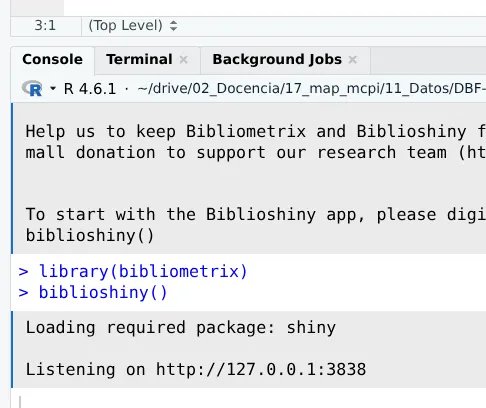Close the Terminal tab
This screenshot has width=486, height=408.
coord(183,60)
